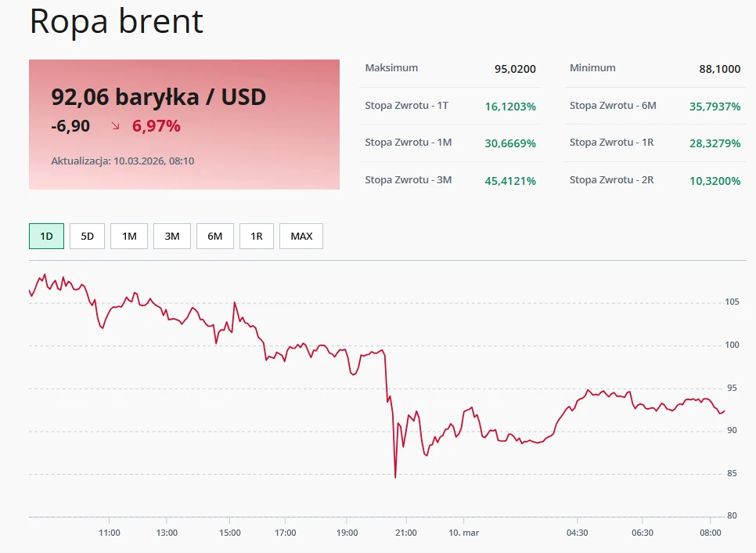Click the chart's lowest price dip point

(395, 475)
